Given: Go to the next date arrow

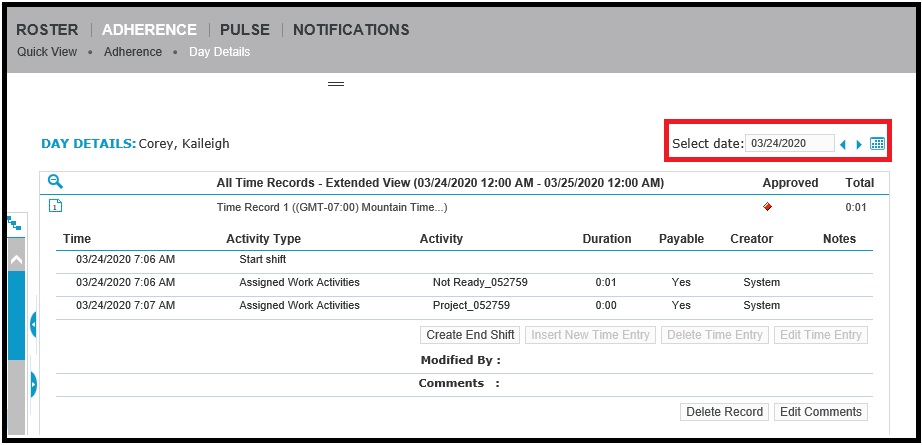Looking at the screenshot, I should 859,144.
